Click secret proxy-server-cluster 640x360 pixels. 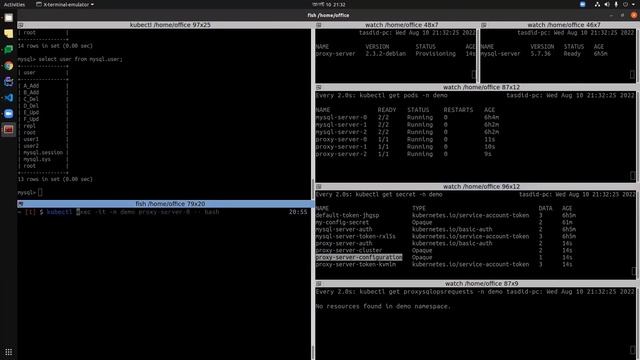(349, 251)
